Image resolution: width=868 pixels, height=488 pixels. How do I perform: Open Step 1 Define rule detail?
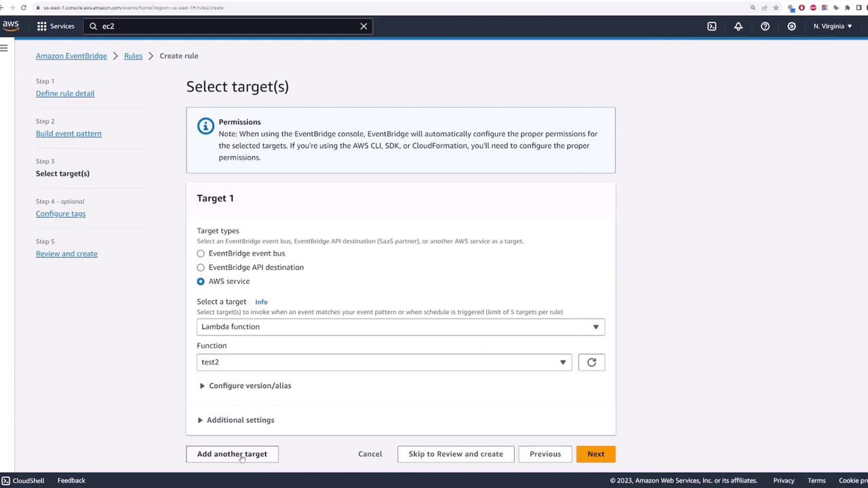point(65,94)
